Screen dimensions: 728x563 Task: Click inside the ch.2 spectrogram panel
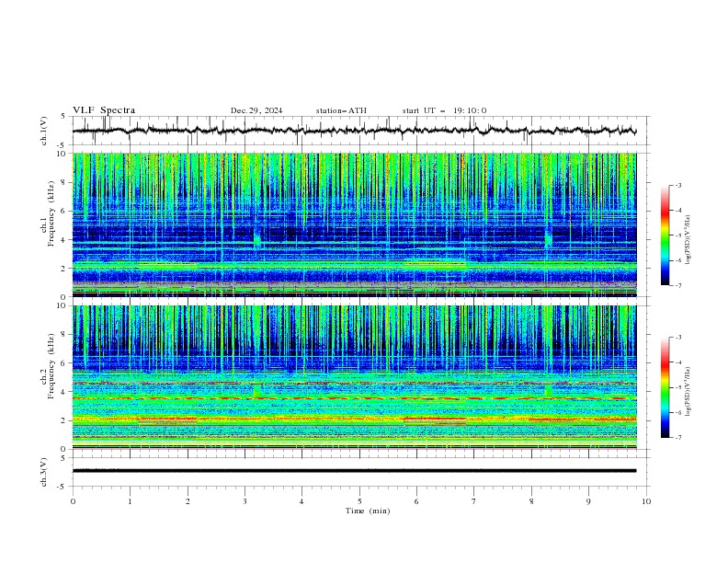354,377
